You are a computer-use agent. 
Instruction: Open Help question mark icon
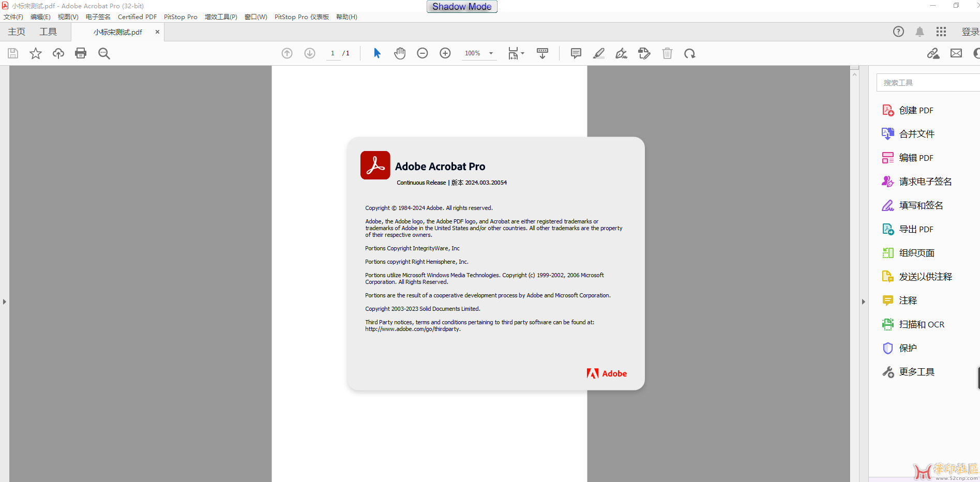click(899, 32)
